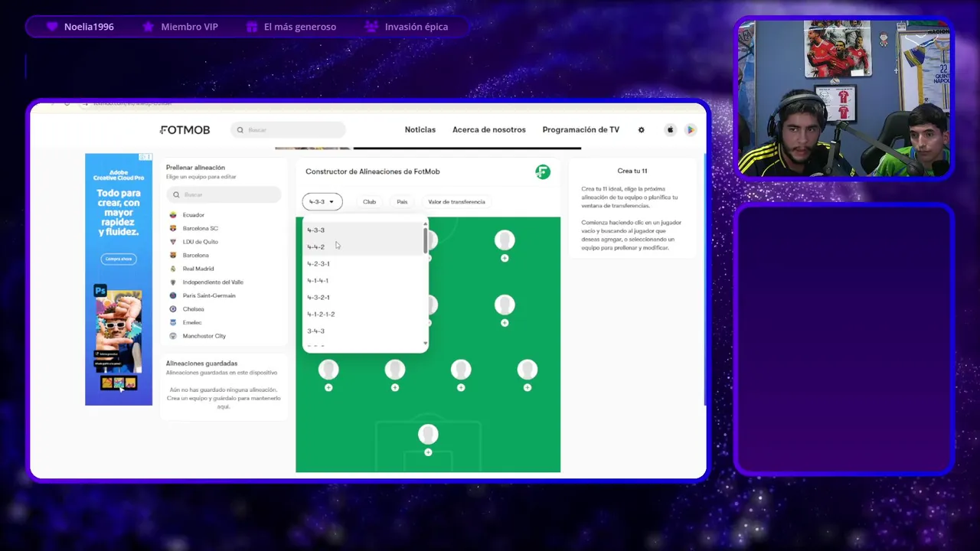Click the search magnifier in the header
The width and height of the screenshot is (980, 551).
click(240, 130)
